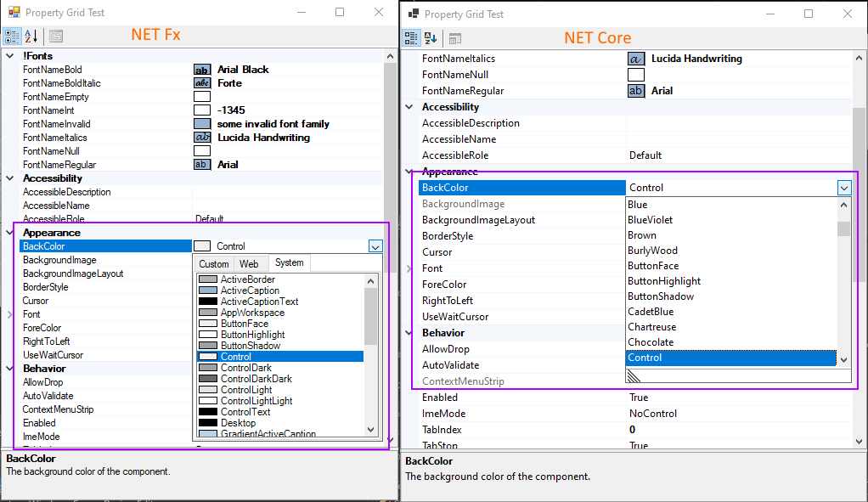Click NET Core property grid scroll-down arrow
The height and width of the screenshot is (502, 868).
860,441
